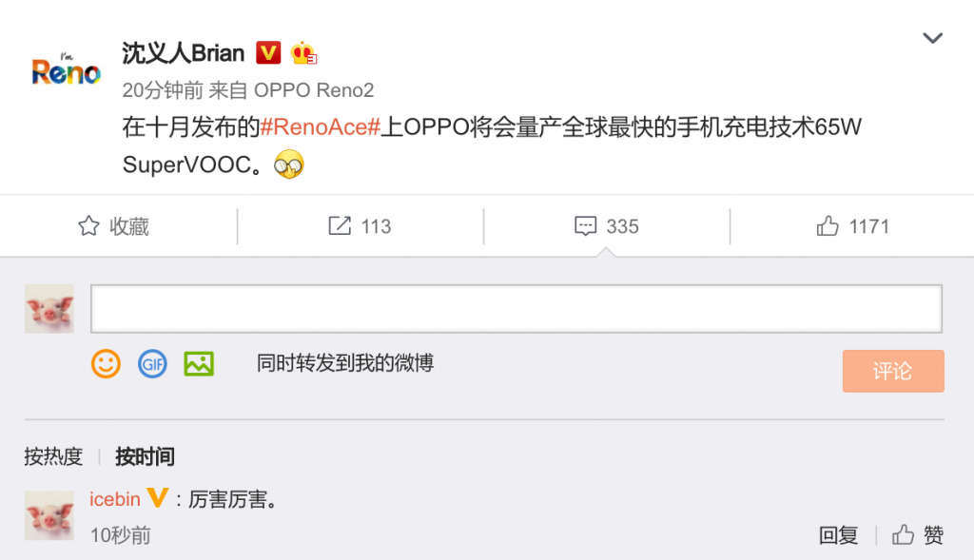
Task: Open the comments bubble icon showing 335
Action: coord(606,226)
